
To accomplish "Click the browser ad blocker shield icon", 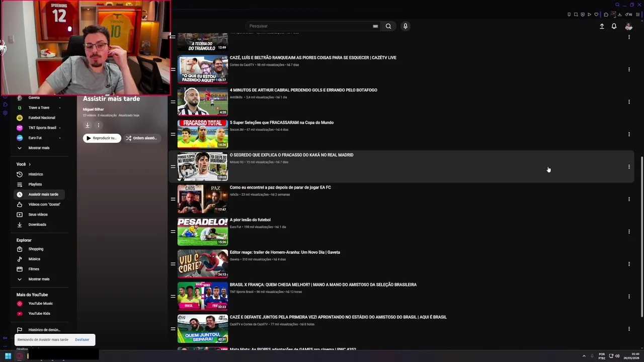I will [583, 15].
